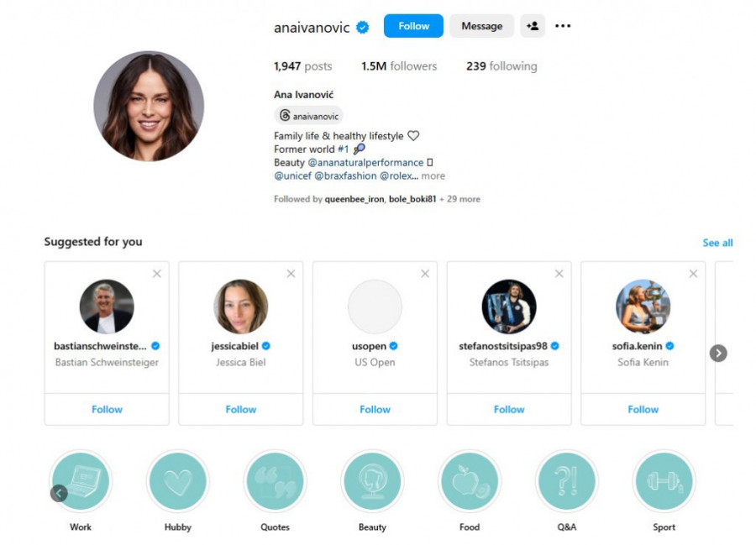Open the 1.5M followers list
The height and width of the screenshot is (545, 756).
click(x=399, y=66)
